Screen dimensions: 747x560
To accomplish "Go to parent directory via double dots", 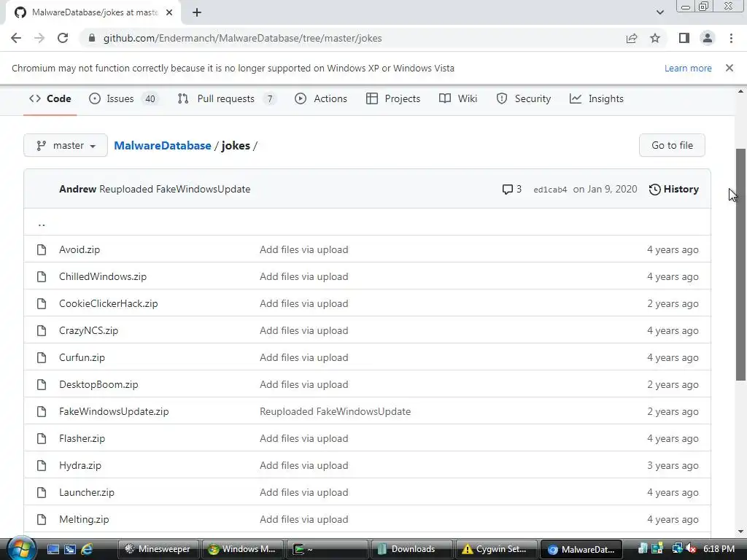I will [42, 223].
